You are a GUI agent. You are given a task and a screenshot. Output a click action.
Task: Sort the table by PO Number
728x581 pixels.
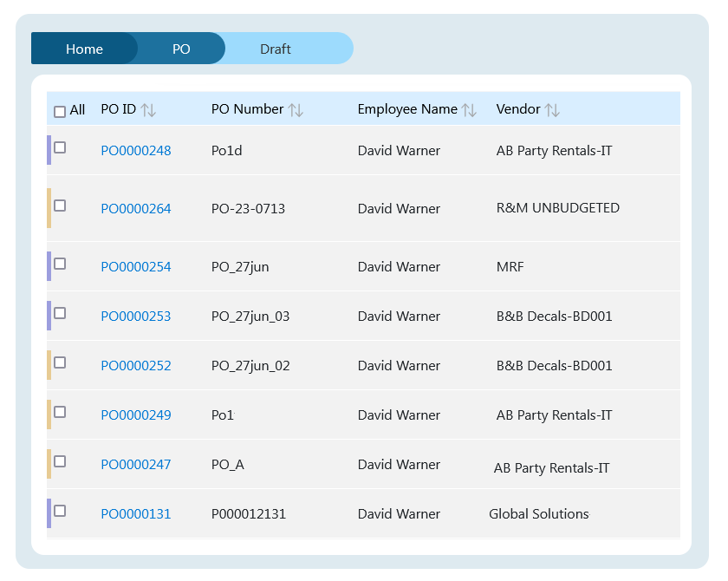[x=296, y=110]
